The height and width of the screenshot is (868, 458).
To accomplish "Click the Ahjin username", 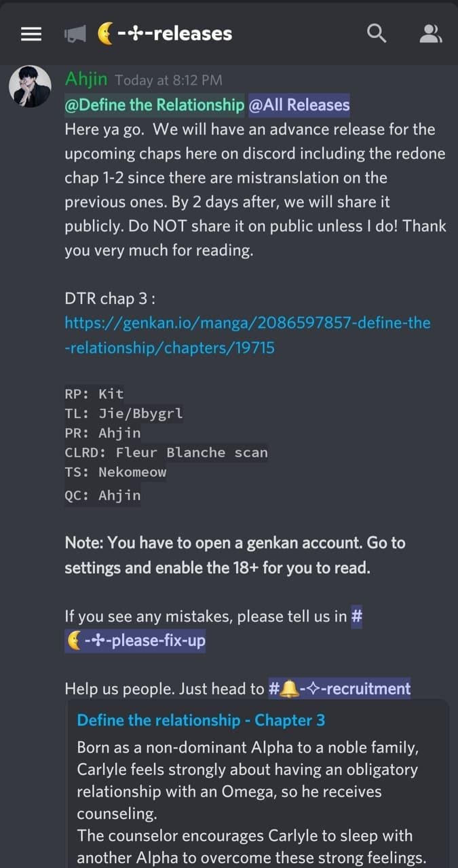I will tap(86, 79).
